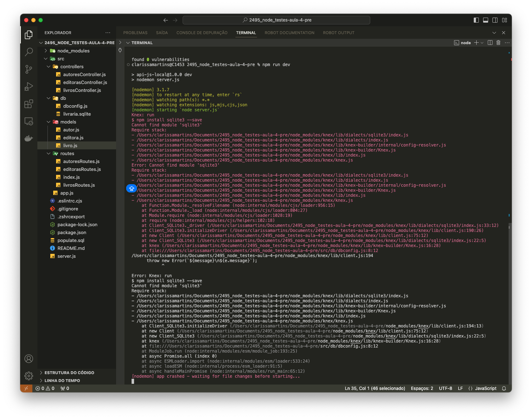Go forward in navigation history
This screenshot has width=532, height=419.
click(175, 20)
